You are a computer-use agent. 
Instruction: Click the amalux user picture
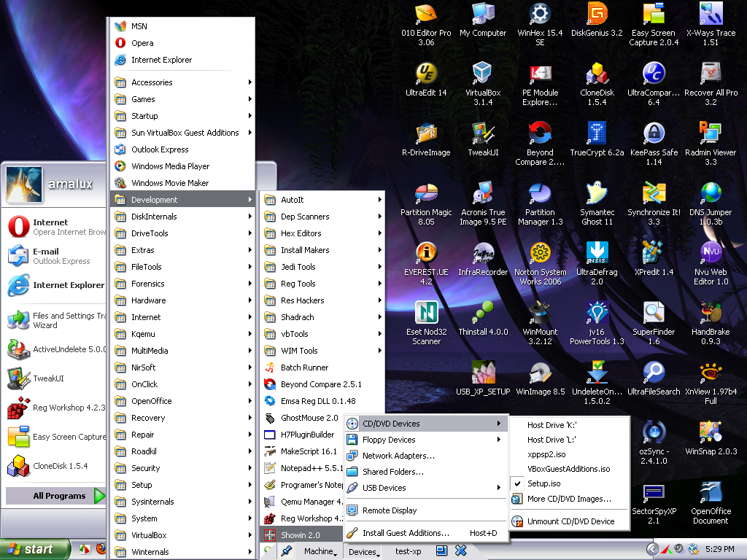24,184
